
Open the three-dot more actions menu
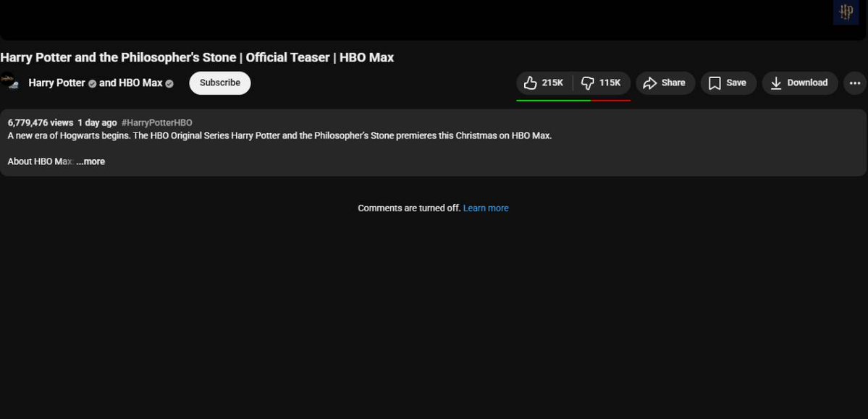click(855, 83)
